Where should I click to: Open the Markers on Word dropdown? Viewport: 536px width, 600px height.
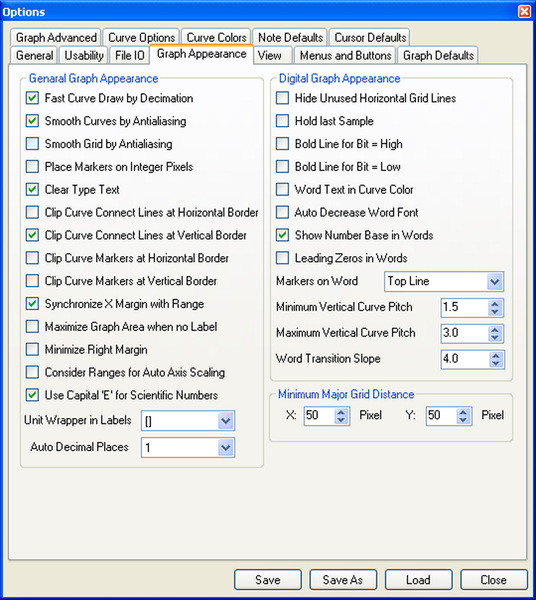tap(495, 282)
